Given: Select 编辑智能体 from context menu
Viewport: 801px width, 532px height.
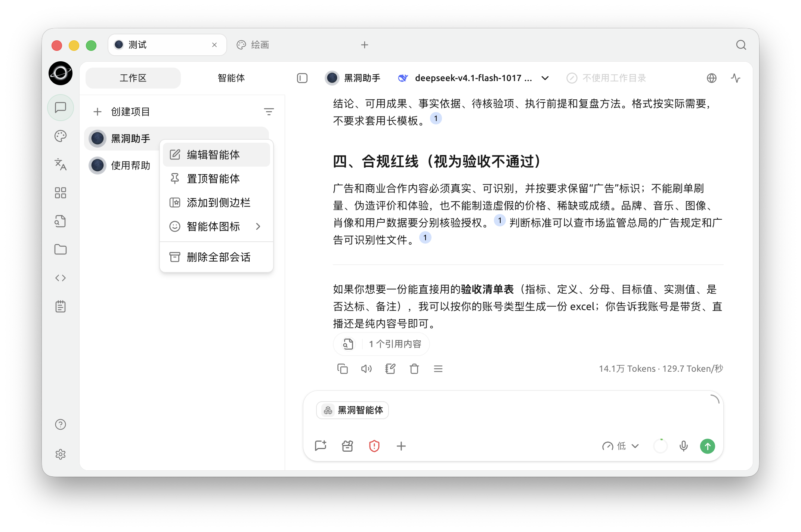Looking at the screenshot, I should pos(217,155).
